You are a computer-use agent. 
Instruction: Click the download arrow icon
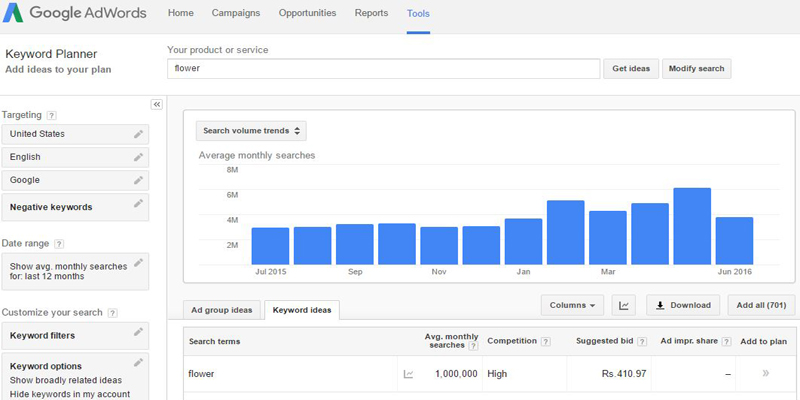pos(660,305)
